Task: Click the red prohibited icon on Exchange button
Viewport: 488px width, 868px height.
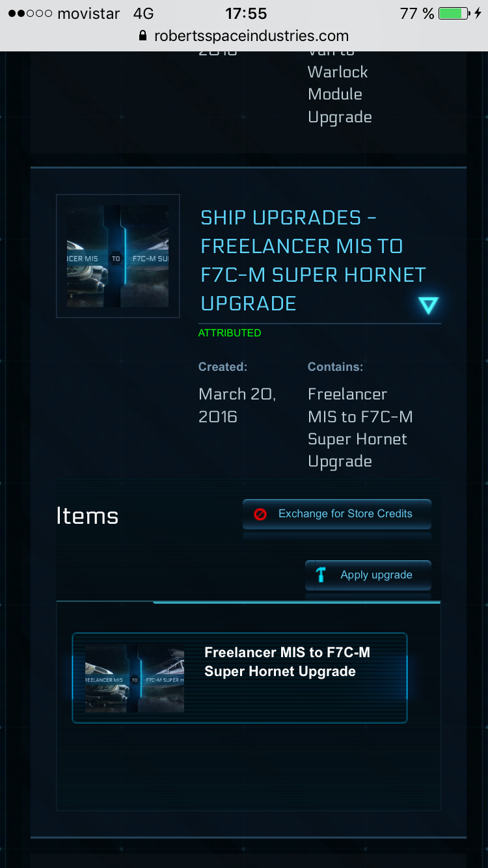Action: [x=260, y=514]
